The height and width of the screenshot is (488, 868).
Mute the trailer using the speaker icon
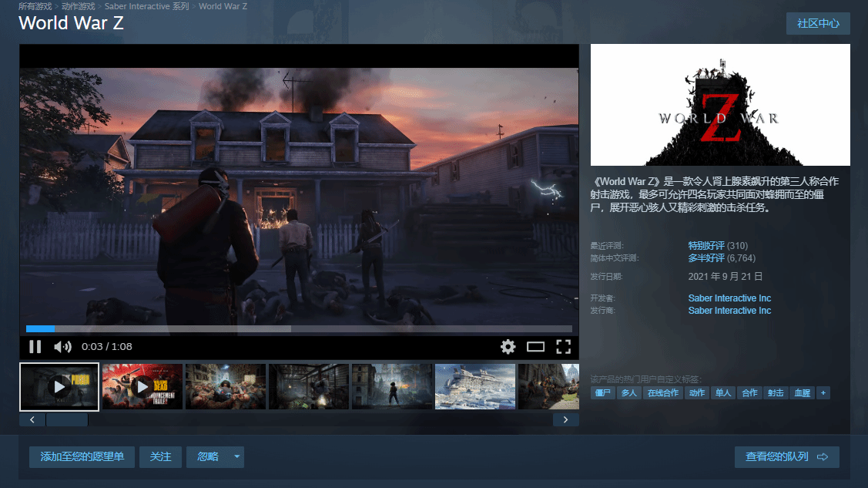(x=62, y=347)
